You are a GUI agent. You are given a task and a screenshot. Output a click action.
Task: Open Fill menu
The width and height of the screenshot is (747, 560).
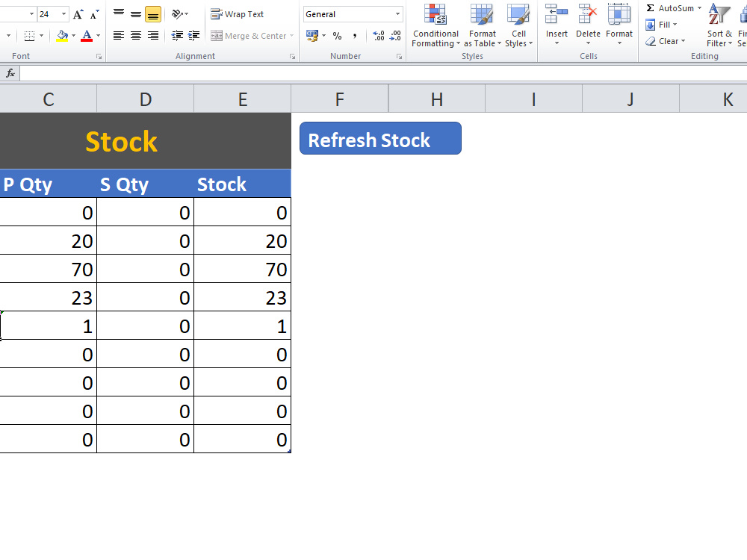click(661, 25)
